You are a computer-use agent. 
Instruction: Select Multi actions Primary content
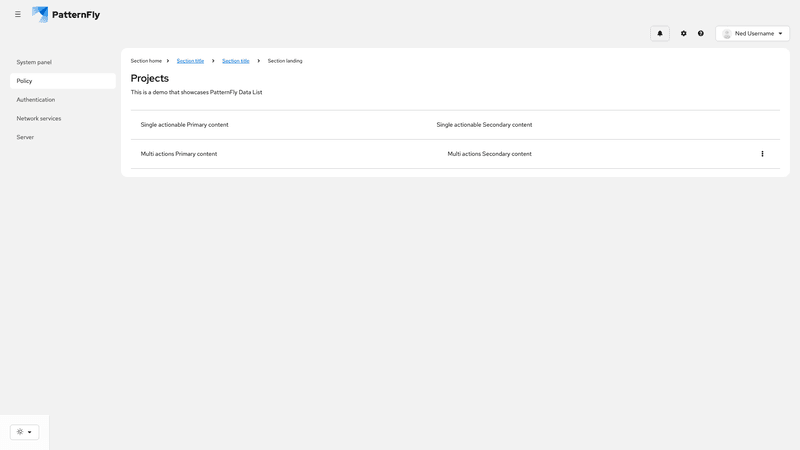coord(179,154)
